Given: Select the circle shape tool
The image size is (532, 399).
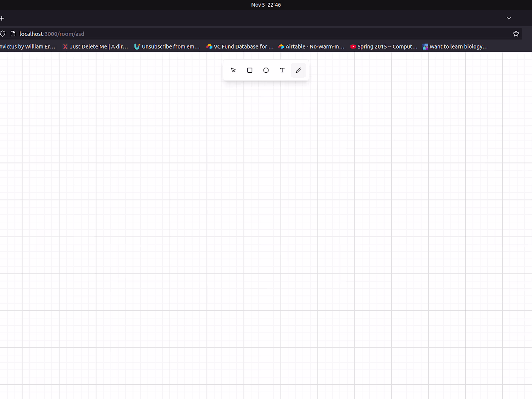Looking at the screenshot, I should pos(266,70).
